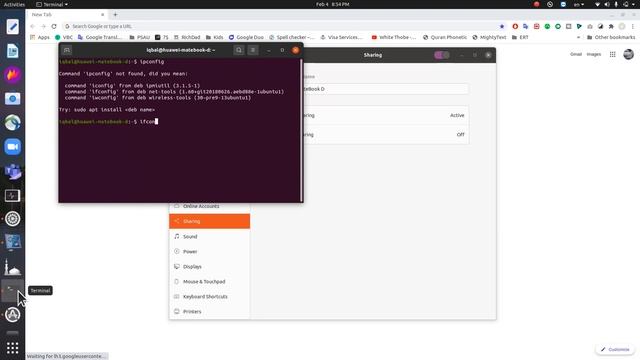This screenshot has height=360, width=640.
Task: Open Software Updater icon in dock
Action: pyautogui.click(x=13, y=315)
